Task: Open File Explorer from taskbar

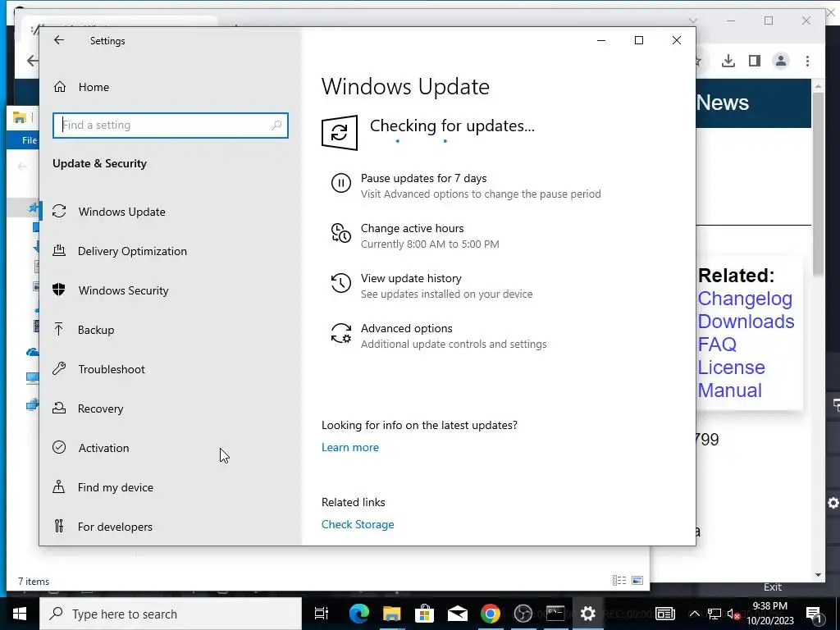Action: pos(391,614)
